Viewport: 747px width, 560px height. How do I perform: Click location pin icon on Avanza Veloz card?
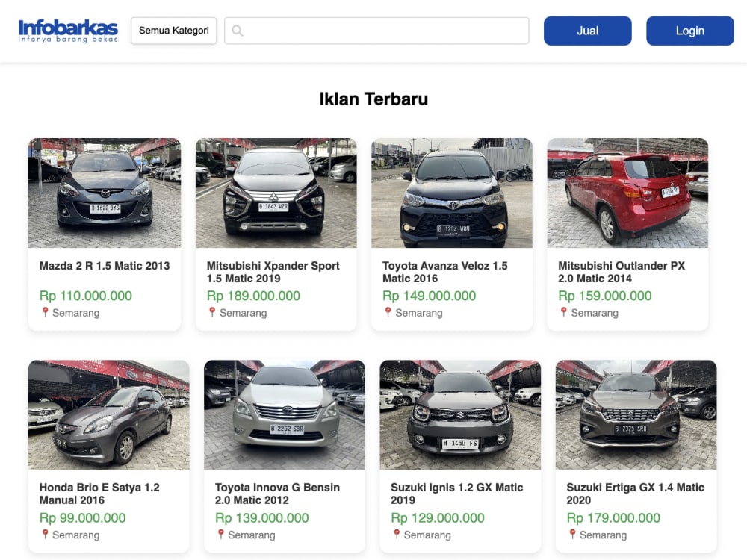[x=388, y=312]
